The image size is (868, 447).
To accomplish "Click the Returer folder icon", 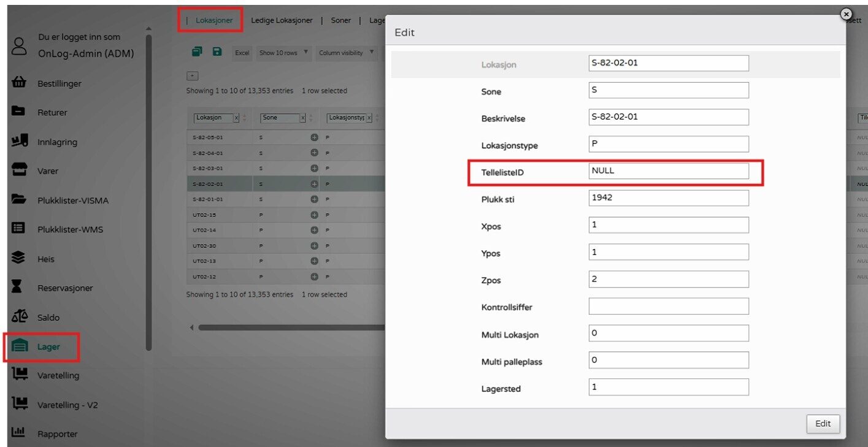I will click(19, 112).
